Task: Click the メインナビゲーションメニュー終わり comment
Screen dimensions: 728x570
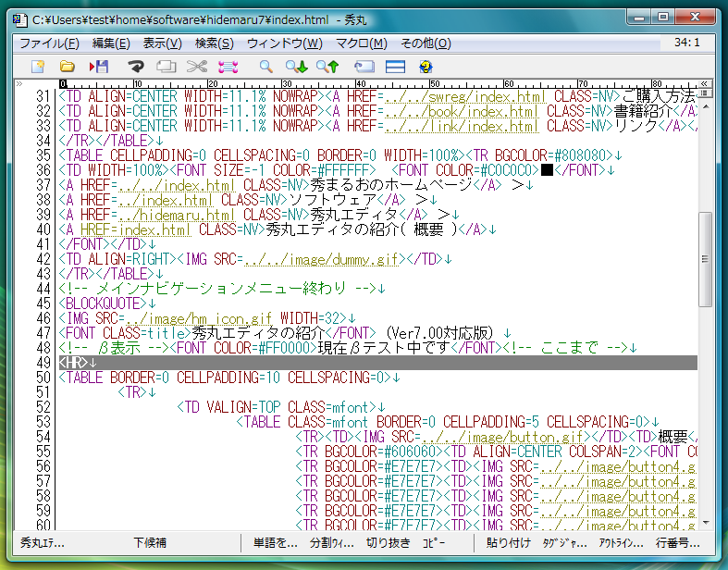Action: pos(221,289)
